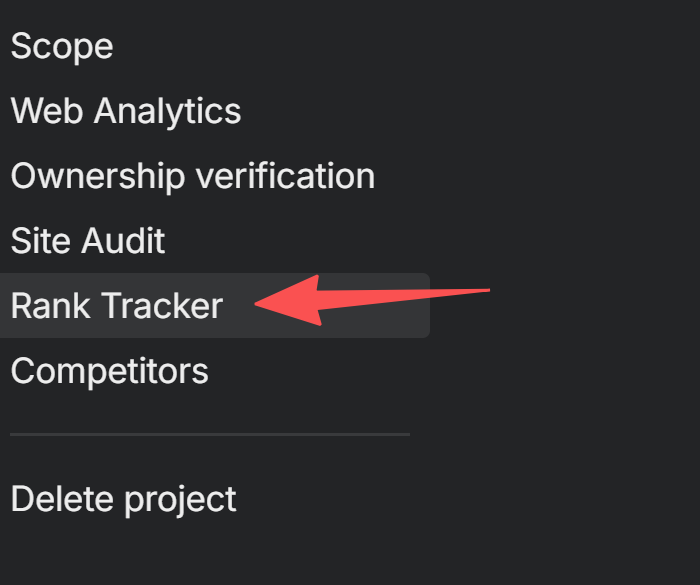Navigate to Web Analytics settings
The image size is (700, 585).
pyautogui.click(x=126, y=111)
